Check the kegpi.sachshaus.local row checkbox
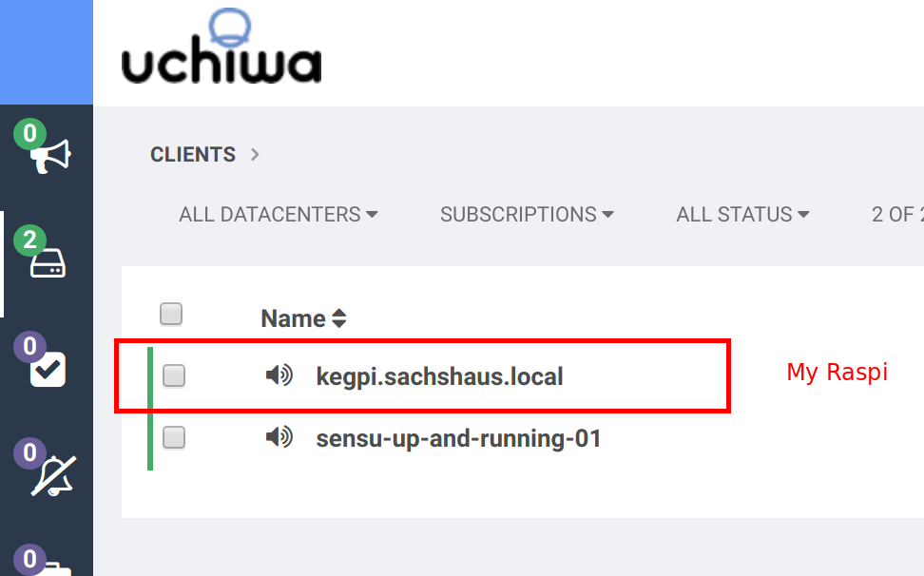924x576 pixels. coord(173,375)
